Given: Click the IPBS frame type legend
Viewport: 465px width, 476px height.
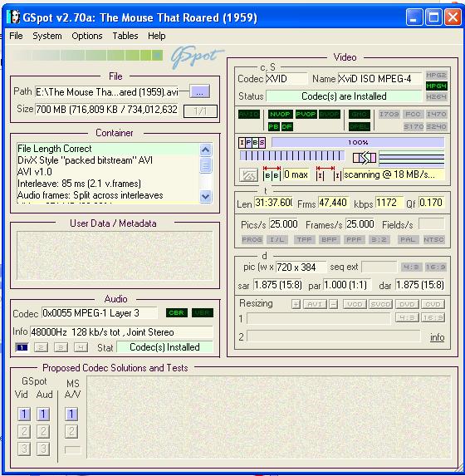Looking at the screenshot, I should [x=252, y=142].
